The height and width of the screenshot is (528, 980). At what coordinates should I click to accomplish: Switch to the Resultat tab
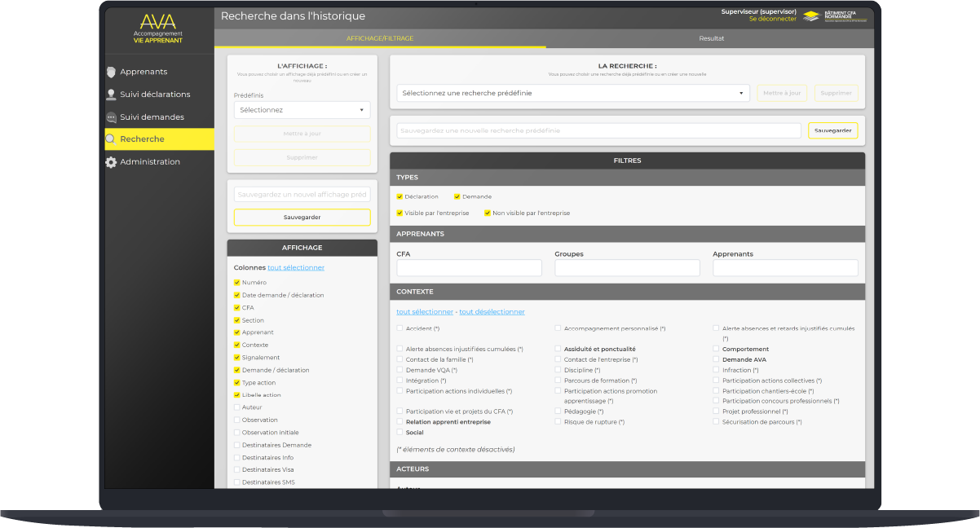tap(711, 38)
